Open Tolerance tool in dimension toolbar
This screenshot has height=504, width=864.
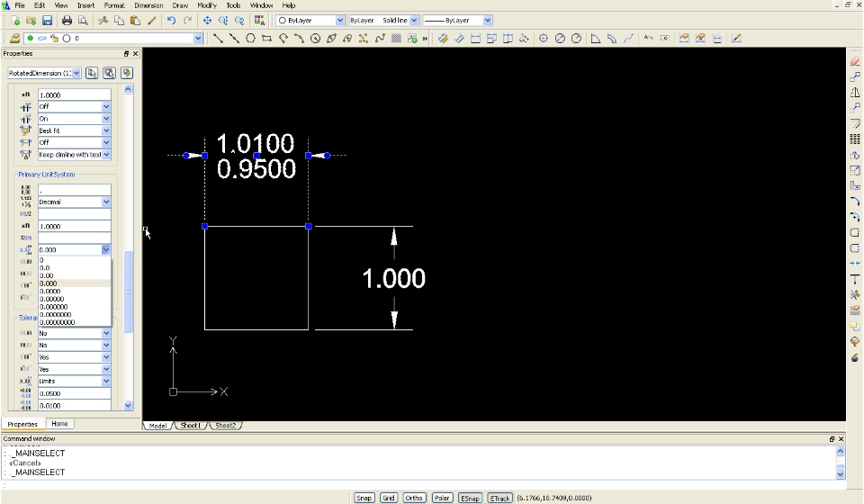click(665, 38)
